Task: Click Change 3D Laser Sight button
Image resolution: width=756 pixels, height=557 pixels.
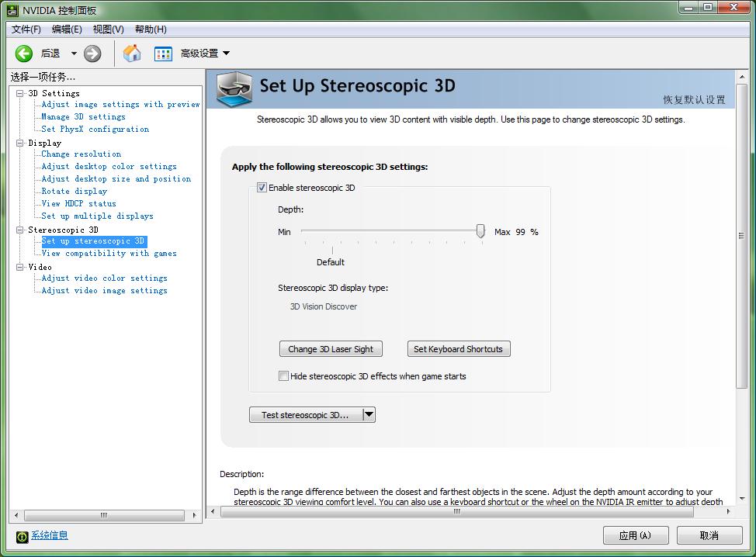Action: (x=331, y=349)
